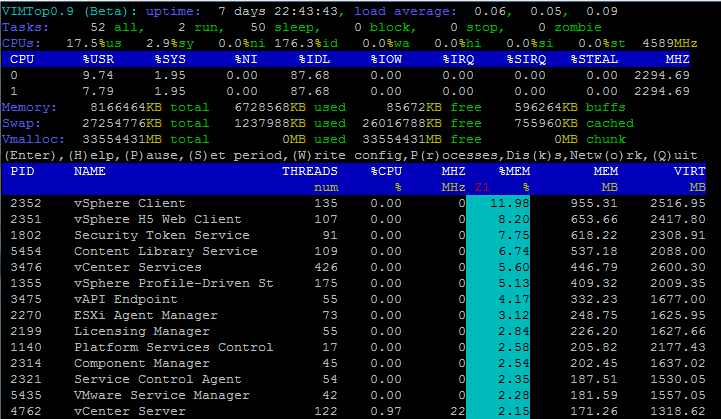Viewport: 721px width, 419px height.
Task: Click the Vmalloc: label
Action: click(x=34, y=139)
